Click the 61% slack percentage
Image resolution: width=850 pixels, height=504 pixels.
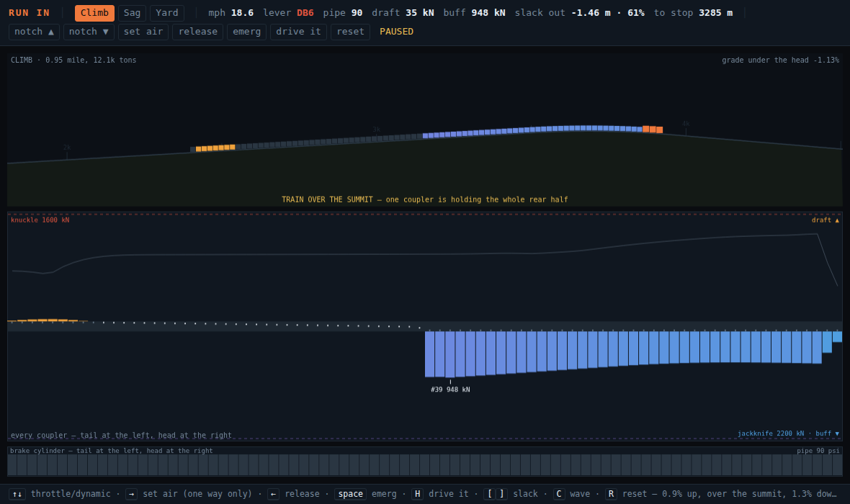click(x=636, y=13)
